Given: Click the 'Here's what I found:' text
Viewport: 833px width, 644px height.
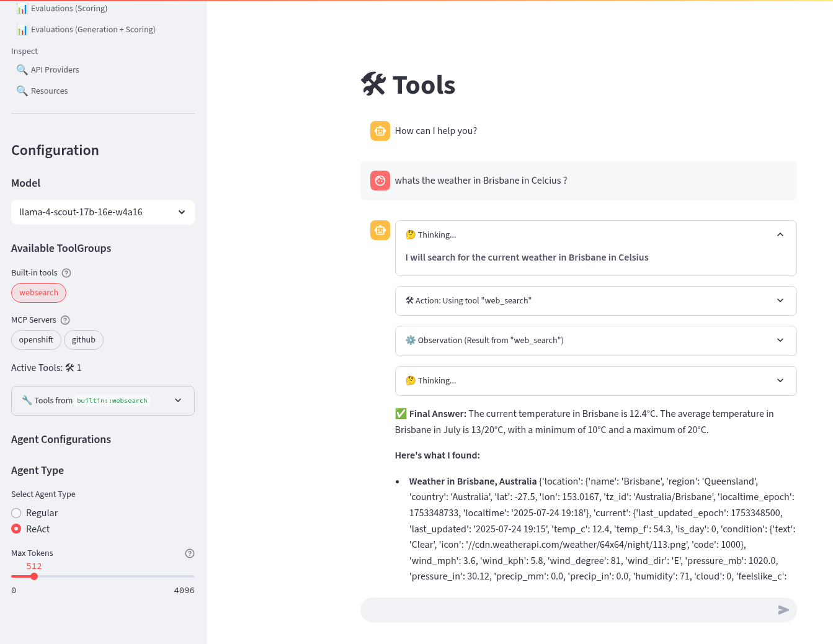Looking at the screenshot, I should (x=437, y=455).
